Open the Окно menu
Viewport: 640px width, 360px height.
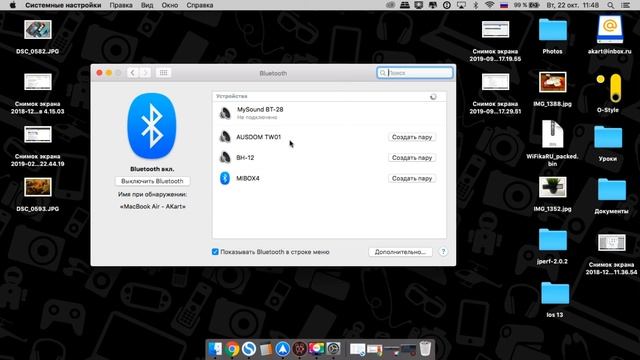tap(170, 5)
